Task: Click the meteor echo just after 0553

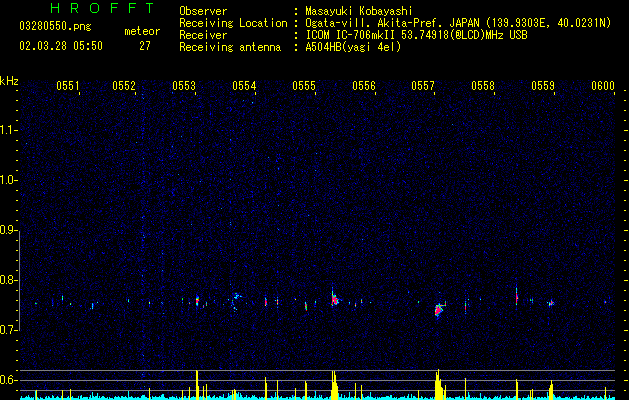Action: click(197, 301)
